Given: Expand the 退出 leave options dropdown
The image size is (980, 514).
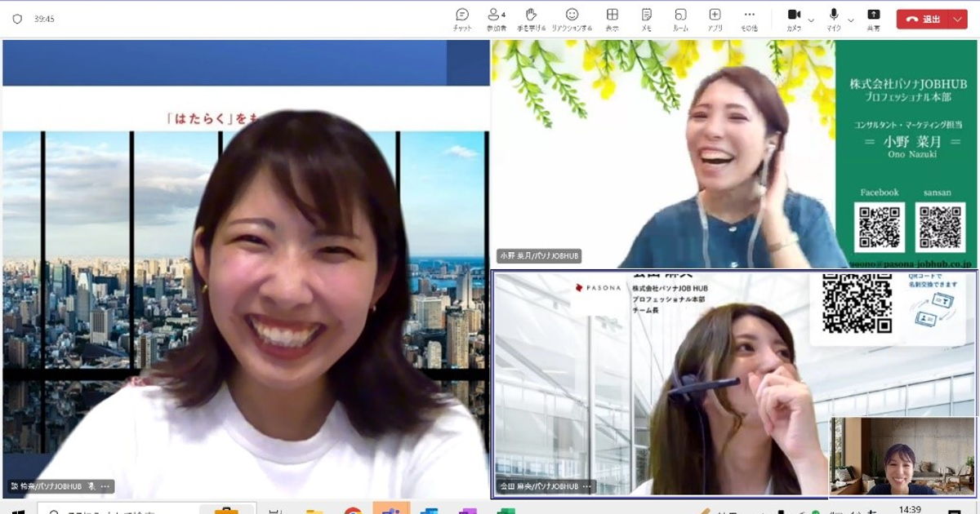Looking at the screenshot, I should 957,19.
